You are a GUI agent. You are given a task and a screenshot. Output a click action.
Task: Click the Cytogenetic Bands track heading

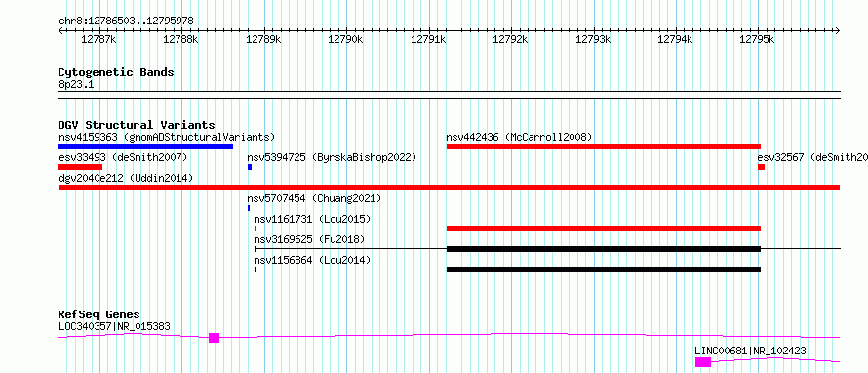tap(116, 72)
